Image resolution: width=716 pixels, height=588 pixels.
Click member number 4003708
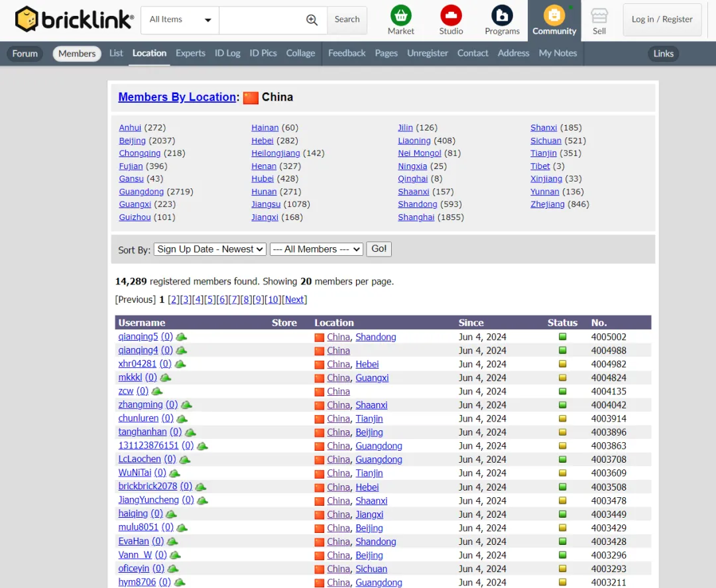pyautogui.click(x=609, y=459)
